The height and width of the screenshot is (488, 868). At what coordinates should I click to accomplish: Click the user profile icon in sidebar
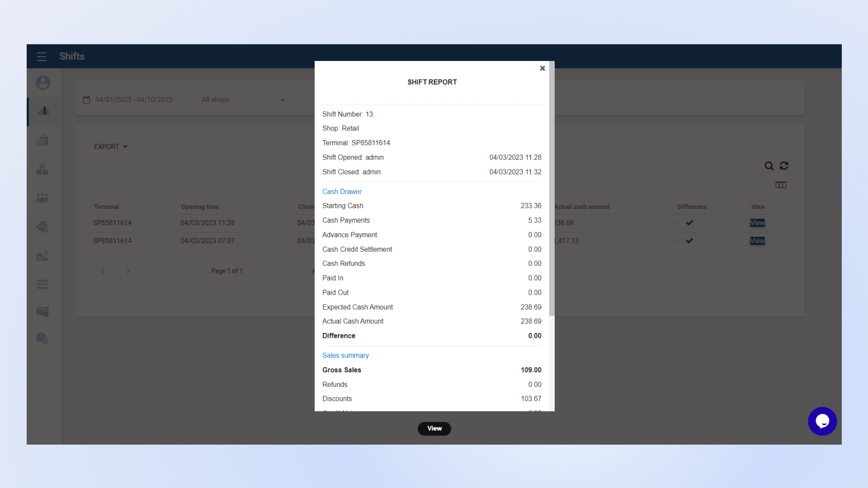[x=43, y=83]
